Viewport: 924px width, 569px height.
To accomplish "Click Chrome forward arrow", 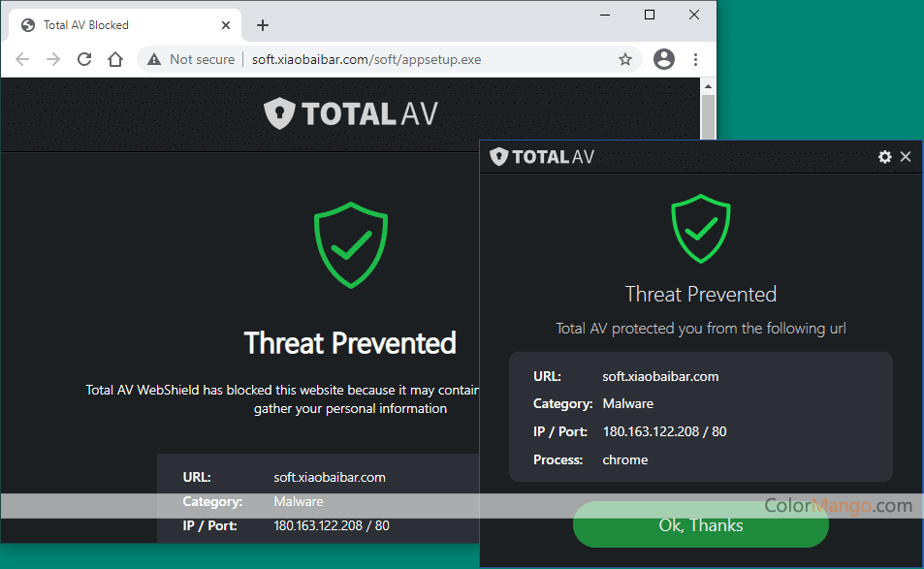I will click(x=53, y=59).
